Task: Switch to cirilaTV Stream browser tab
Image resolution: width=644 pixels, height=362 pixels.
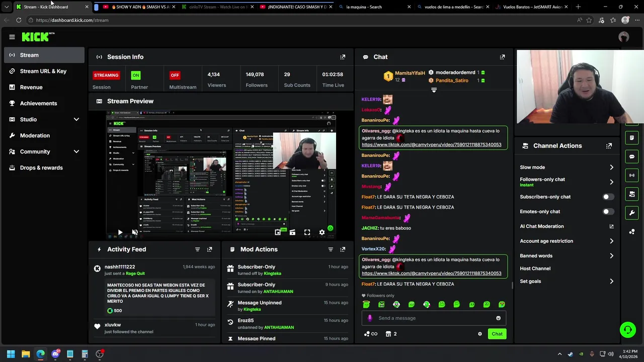Action: click(217, 7)
